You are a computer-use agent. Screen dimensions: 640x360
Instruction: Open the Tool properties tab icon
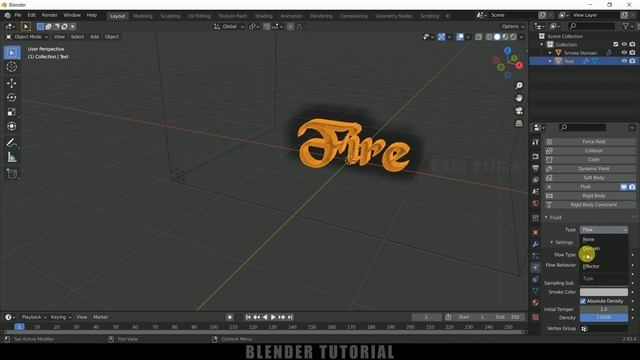pyautogui.click(x=536, y=142)
